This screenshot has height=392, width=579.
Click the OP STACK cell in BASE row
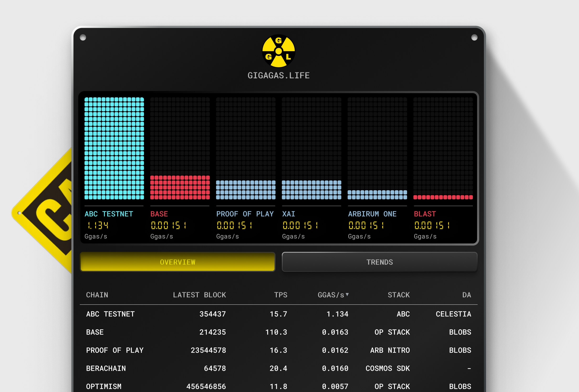(x=392, y=332)
